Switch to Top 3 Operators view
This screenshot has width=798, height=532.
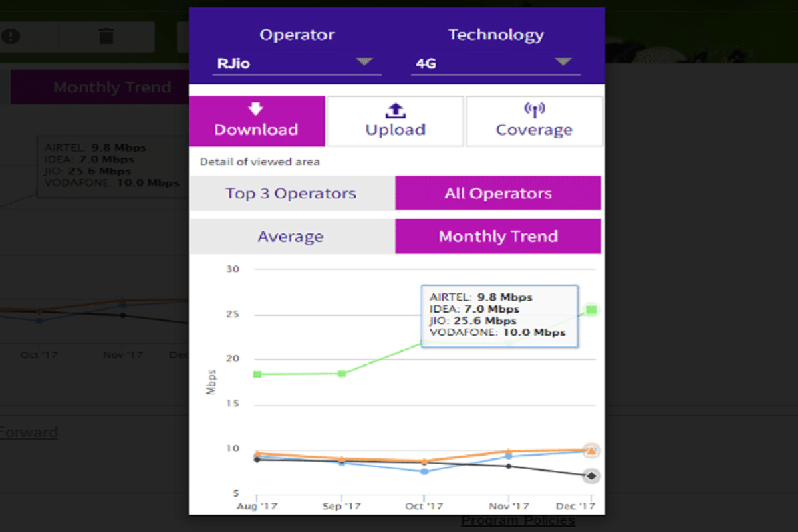pos(291,194)
